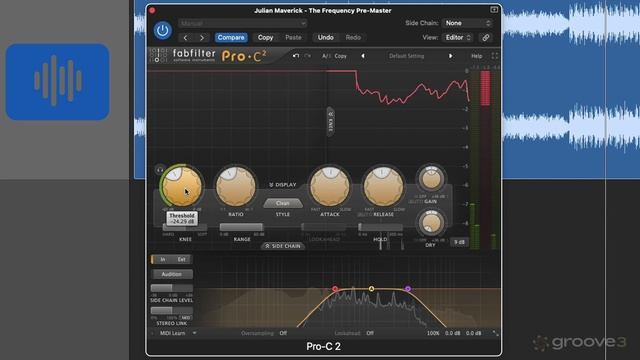Click the purple high-cut filter node

click(x=407, y=289)
